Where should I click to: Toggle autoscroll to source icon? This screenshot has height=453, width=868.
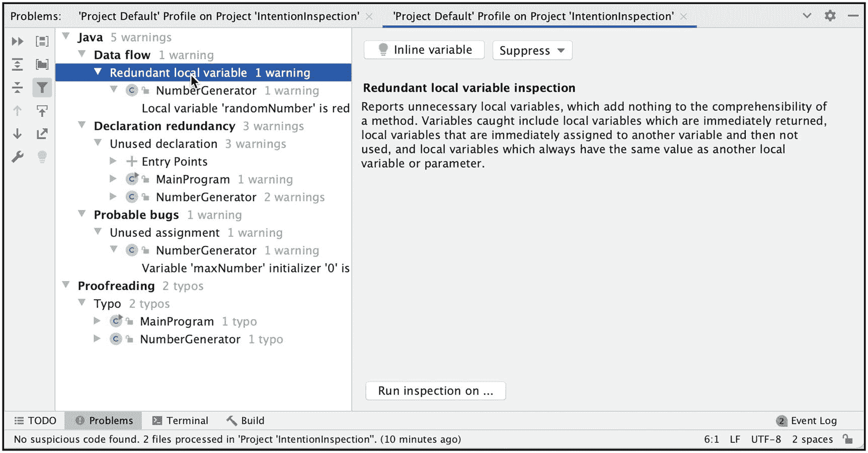(42, 111)
